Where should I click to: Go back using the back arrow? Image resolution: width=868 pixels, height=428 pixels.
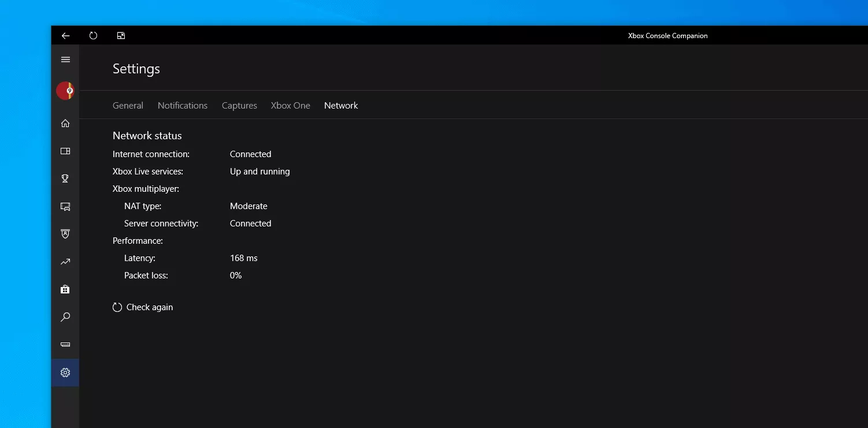[65, 36]
